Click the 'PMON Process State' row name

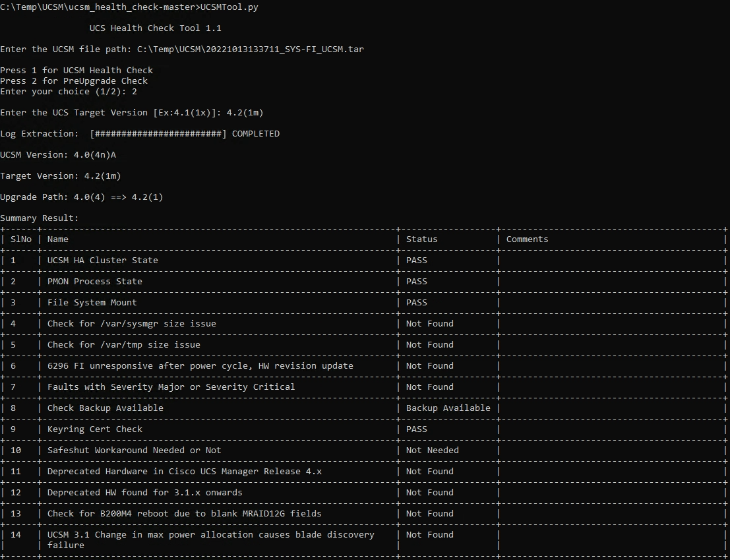(95, 282)
